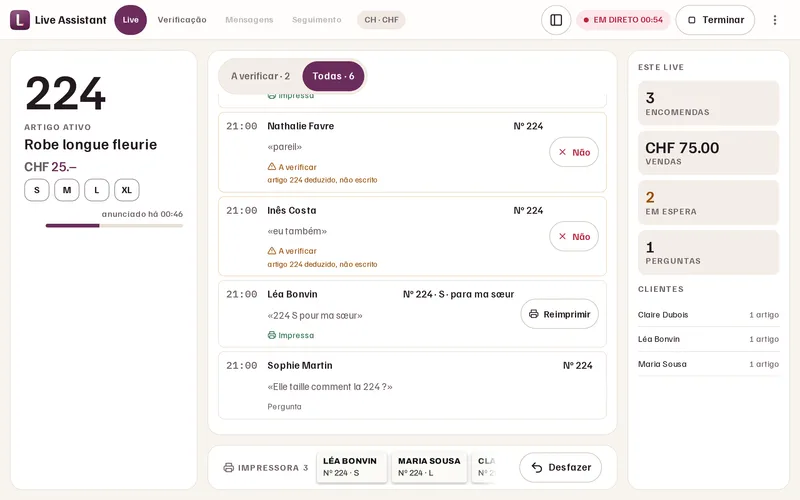
Task: Select size S
Action: (37, 190)
